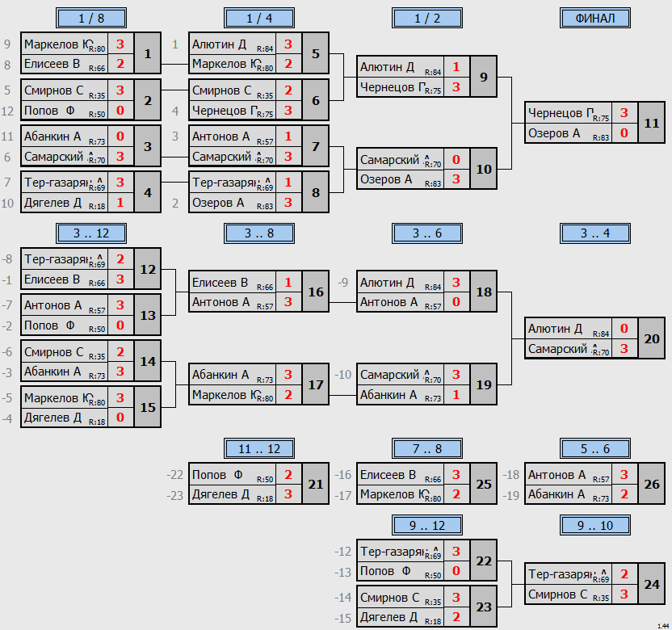672x630 pixels.
Task: Click the 3 .. 12 bracket header
Action: pos(90,233)
